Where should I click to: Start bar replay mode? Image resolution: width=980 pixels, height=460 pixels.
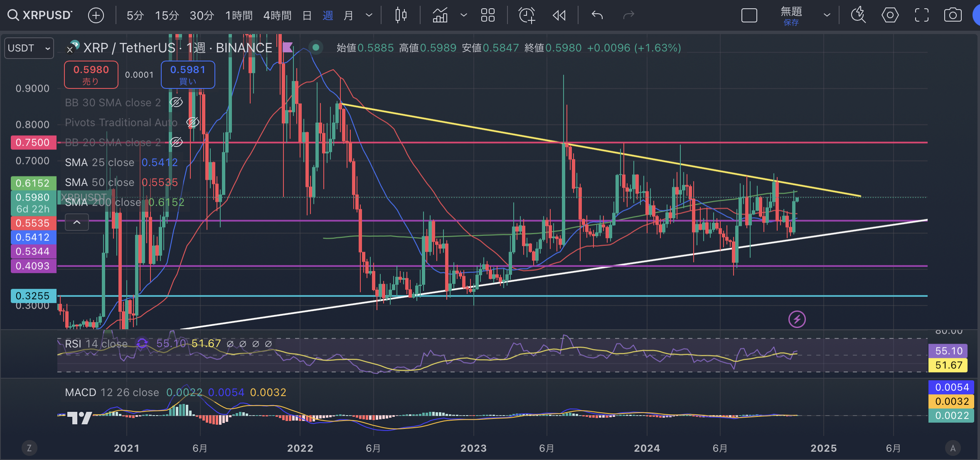pyautogui.click(x=559, y=15)
